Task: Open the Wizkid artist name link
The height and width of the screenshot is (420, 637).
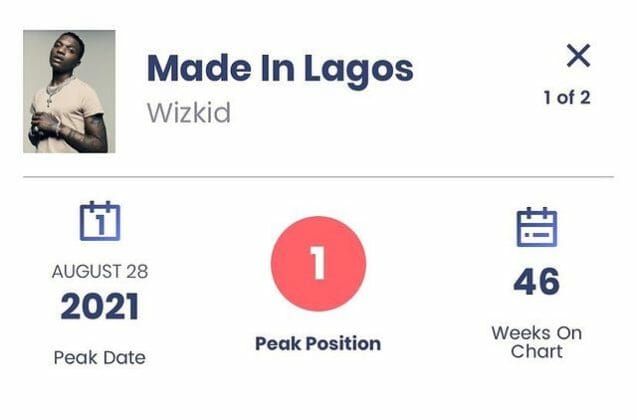Action: 189,112
